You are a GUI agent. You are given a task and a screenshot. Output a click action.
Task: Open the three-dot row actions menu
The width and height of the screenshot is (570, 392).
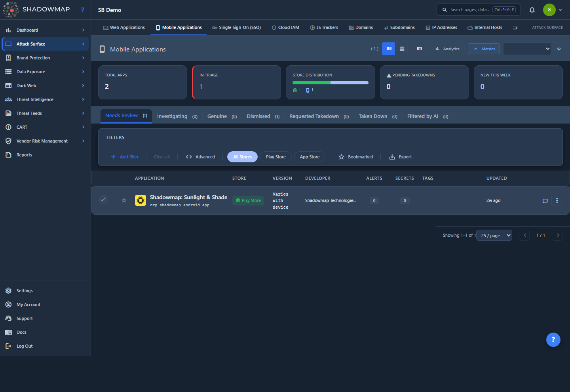pos(557,200)
